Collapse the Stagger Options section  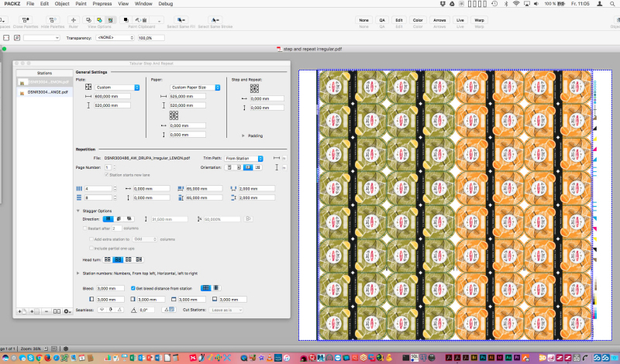[x=78, y=211]
